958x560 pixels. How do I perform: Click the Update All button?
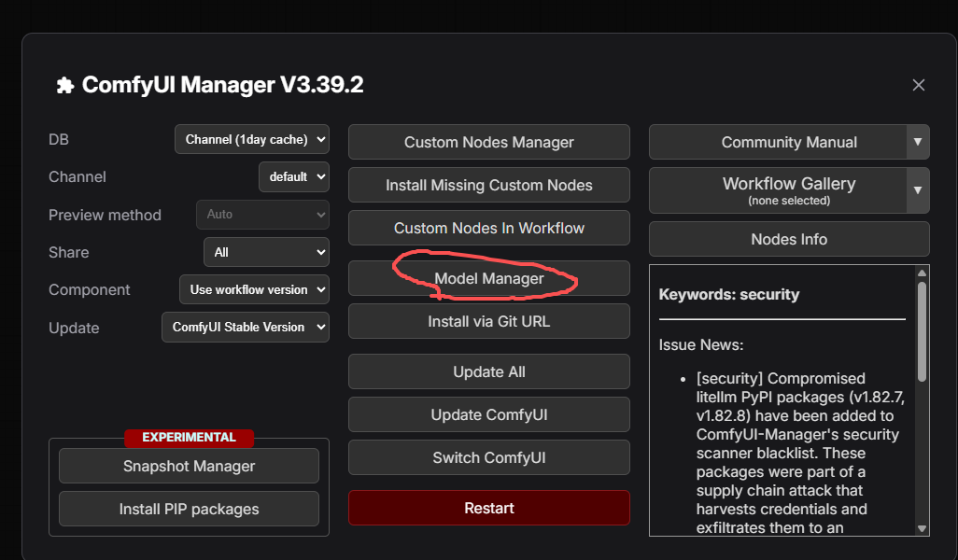tap(488, 371)
